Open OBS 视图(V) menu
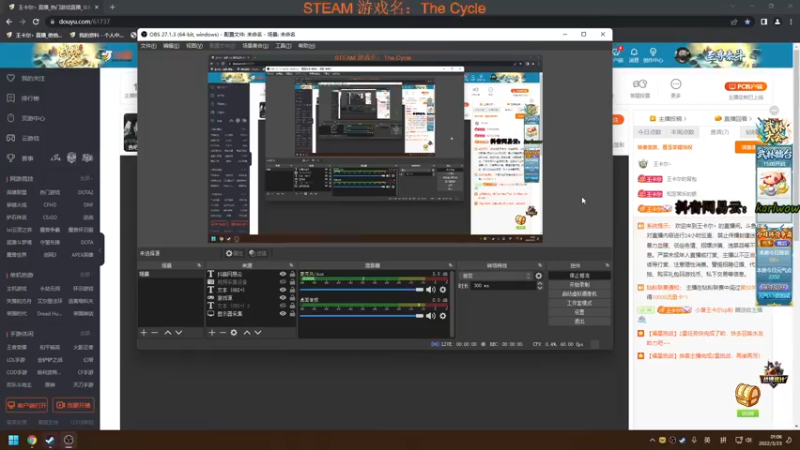The height and width of the screenshot is (450, 800). (x=194, y=46)
